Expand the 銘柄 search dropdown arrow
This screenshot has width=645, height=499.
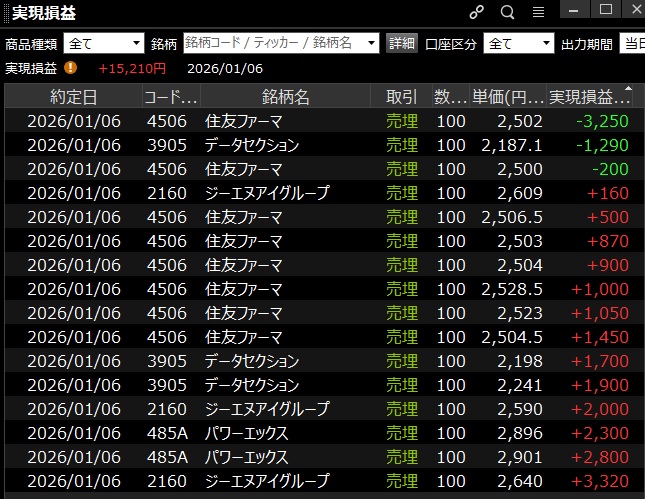click(372, 43)
